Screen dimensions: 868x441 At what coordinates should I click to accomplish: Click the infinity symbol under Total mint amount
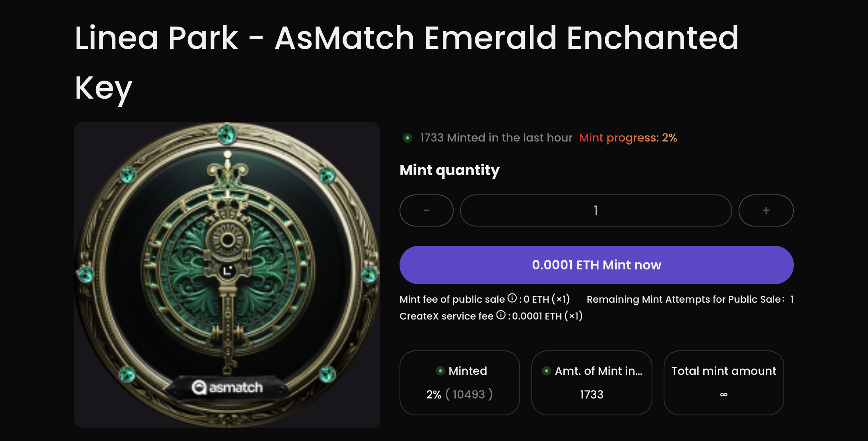tap(724, 394)
